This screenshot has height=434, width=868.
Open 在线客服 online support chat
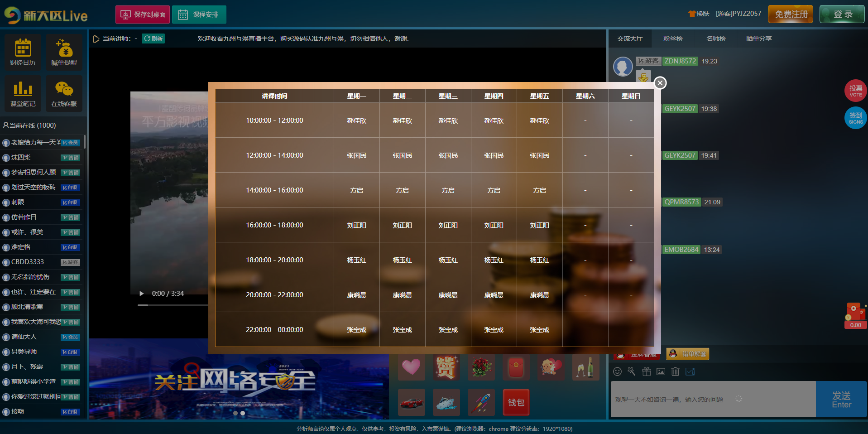coord(64,93)
